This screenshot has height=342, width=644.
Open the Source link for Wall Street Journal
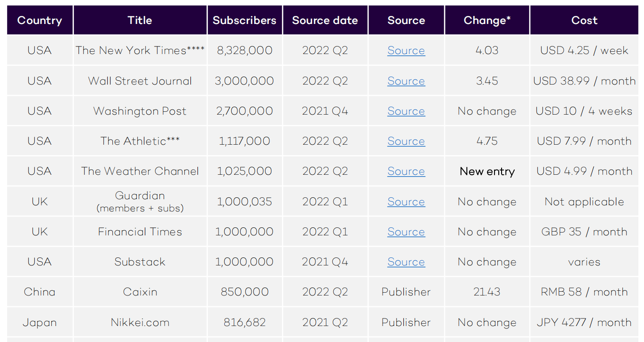coord(406,81)
